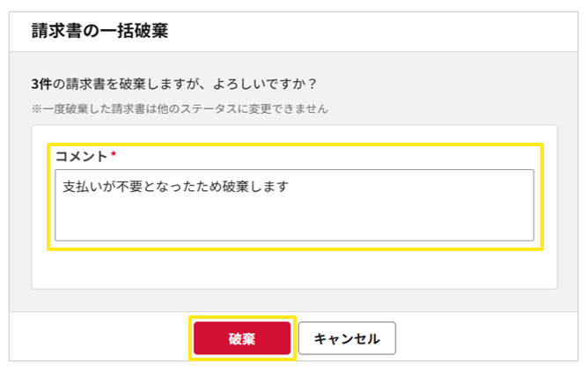Place cursor in text 支払いが不要となったため破棄します

[176, 187]
